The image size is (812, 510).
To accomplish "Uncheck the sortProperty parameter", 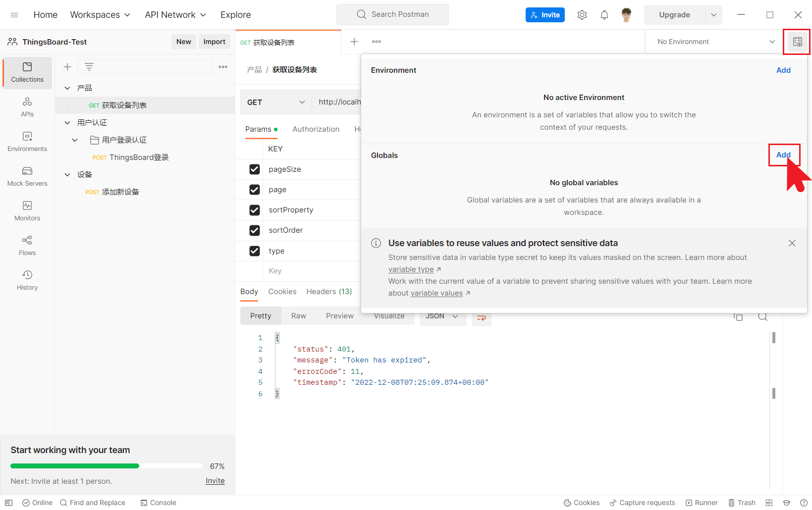I will tap(255, 210).
